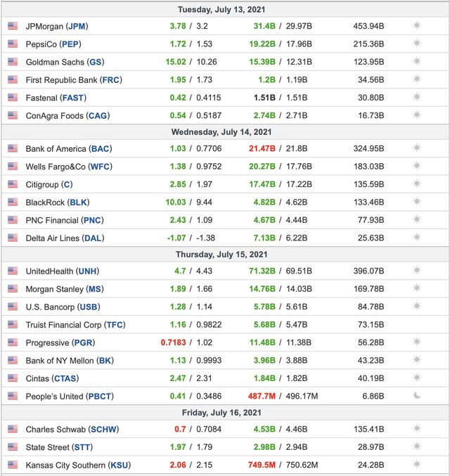Open the Truist Financial Corp (TFC) link

(x=75, y=325)
